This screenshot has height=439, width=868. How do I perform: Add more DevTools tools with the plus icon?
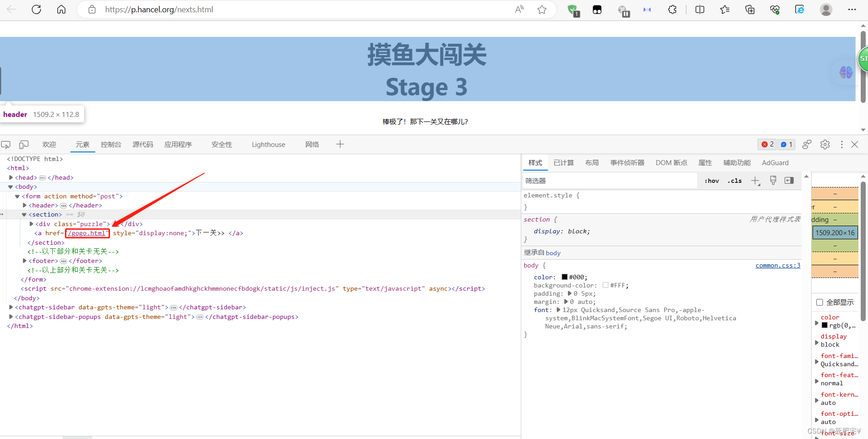340,144
